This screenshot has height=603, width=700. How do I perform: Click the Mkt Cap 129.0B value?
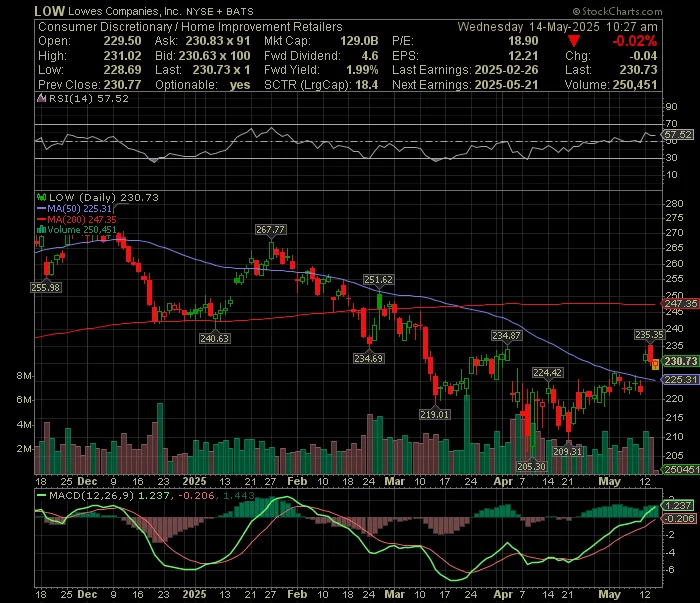pyautogui.click(x=359, y=41)
